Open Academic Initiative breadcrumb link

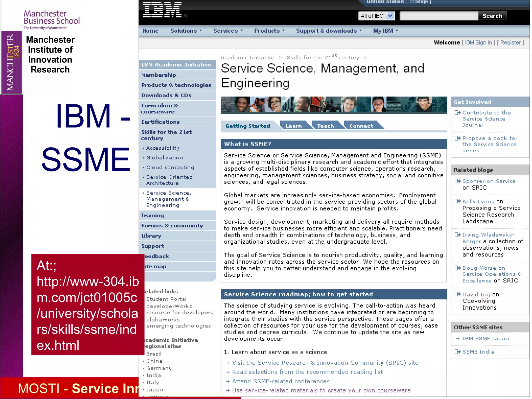247,57
